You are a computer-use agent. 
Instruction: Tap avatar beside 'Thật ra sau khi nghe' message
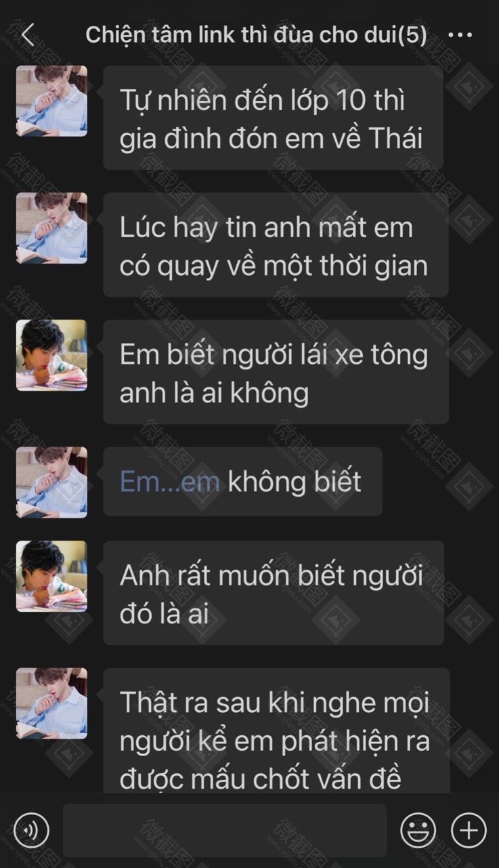coord(51,703)
